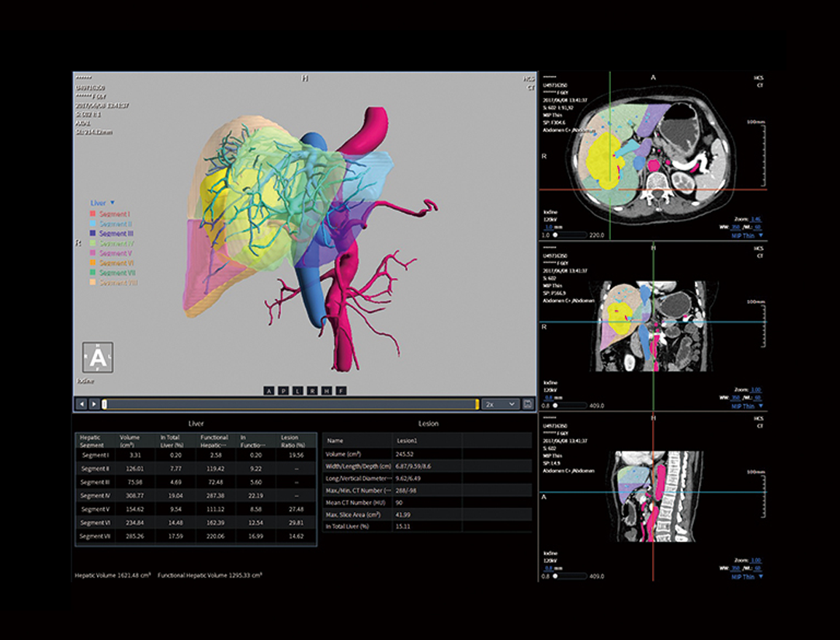Toggle Segment I red color box
Viewport: 840px width, 640px height.
(x=94, y=214)
